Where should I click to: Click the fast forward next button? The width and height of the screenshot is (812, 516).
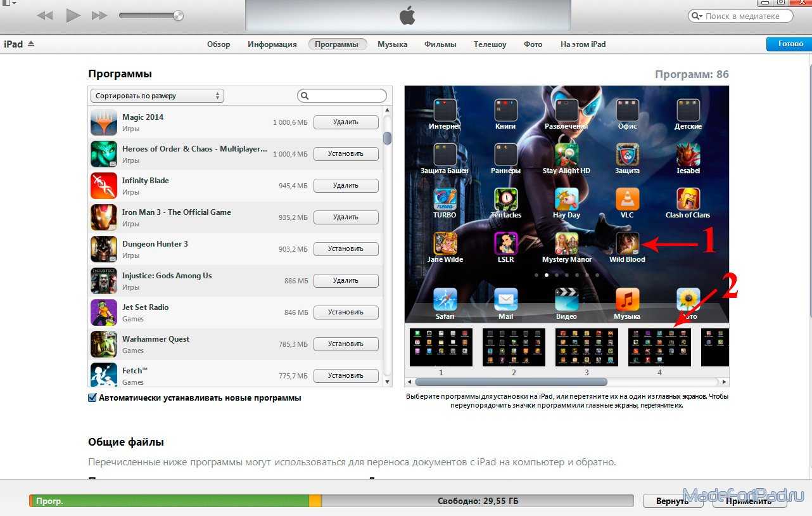pos(99,15)
